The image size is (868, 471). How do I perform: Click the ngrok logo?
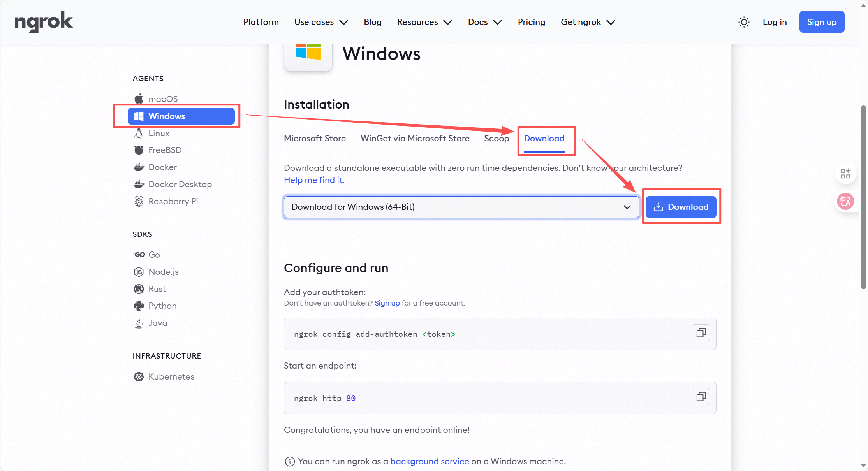pos(44,22)
